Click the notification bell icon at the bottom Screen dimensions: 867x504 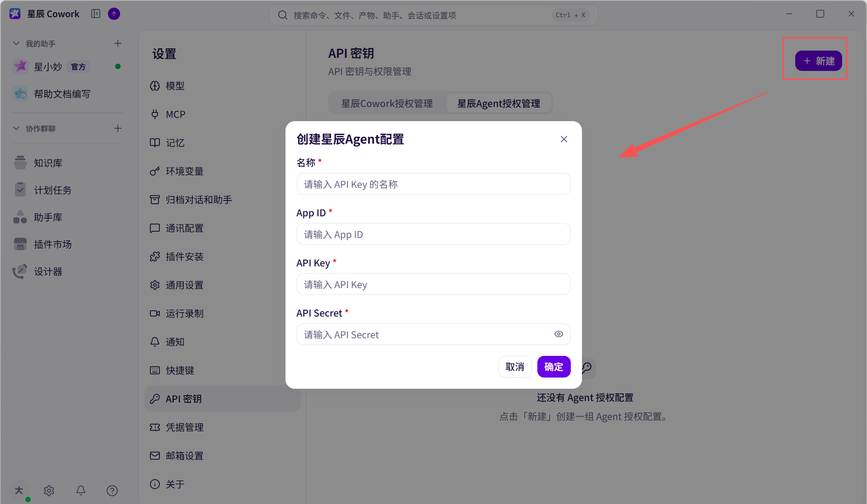point(81,490)
